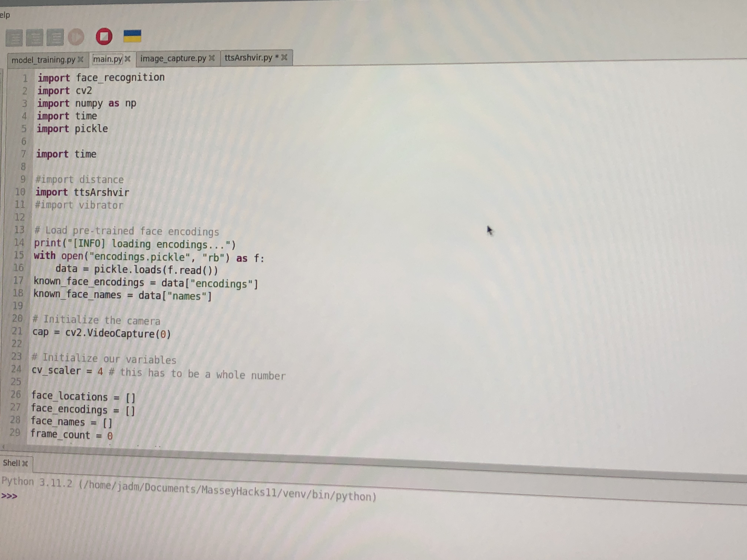Click line number 10 in gutter
This screenshot has width=747, height=560.
pyautogui.click(x=20, y=192)
